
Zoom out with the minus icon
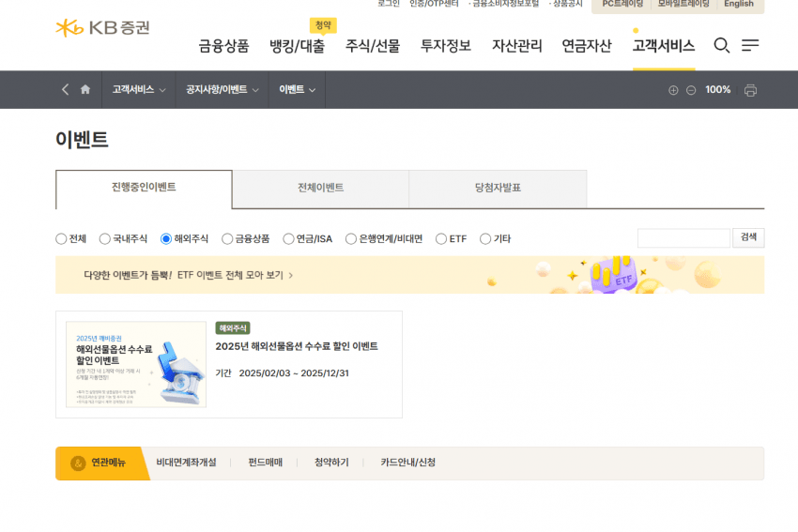(691, 90)
